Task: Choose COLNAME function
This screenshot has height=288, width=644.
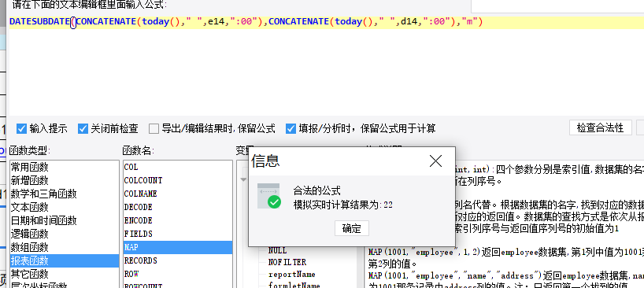Action: click(178, 194)
